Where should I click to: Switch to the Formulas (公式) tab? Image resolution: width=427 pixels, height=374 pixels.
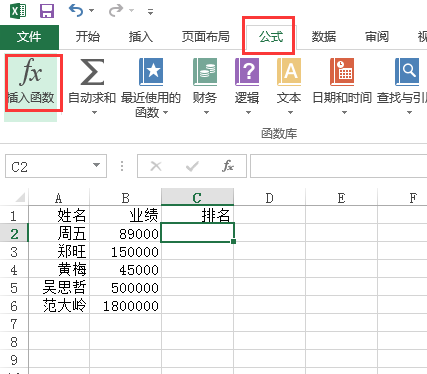click(x=271, y=37)
